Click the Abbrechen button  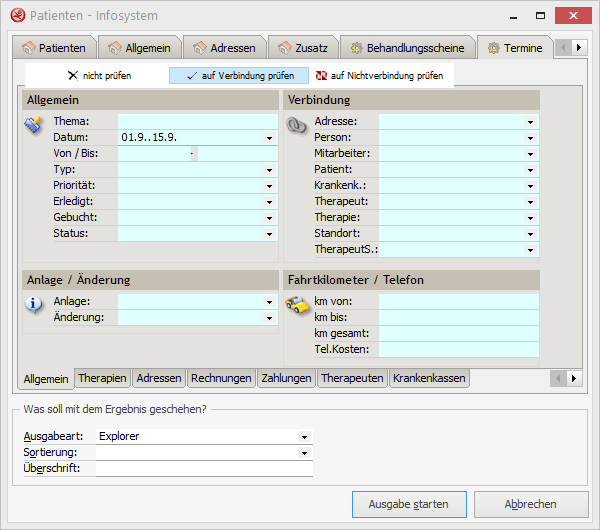tap(530, 504)
